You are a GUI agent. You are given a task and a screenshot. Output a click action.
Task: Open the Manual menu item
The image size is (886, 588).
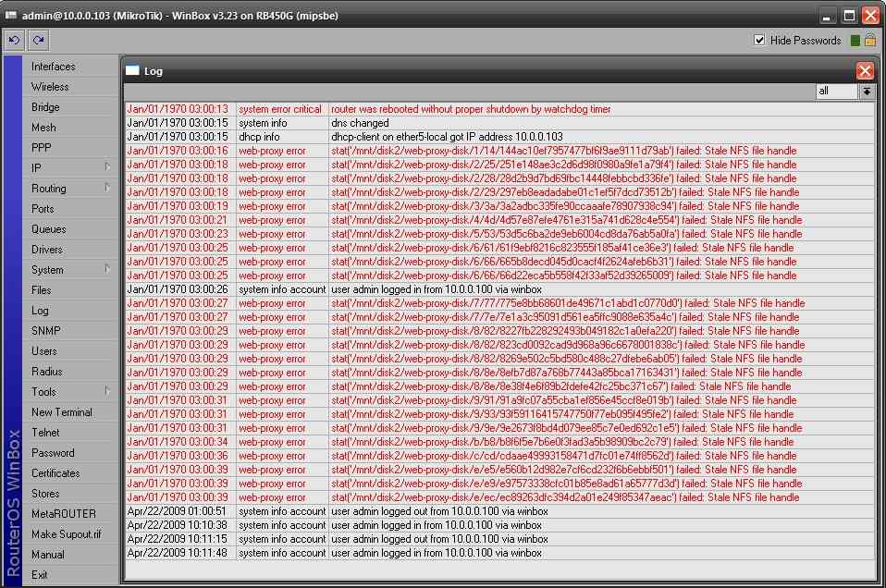tap(47, 554)
